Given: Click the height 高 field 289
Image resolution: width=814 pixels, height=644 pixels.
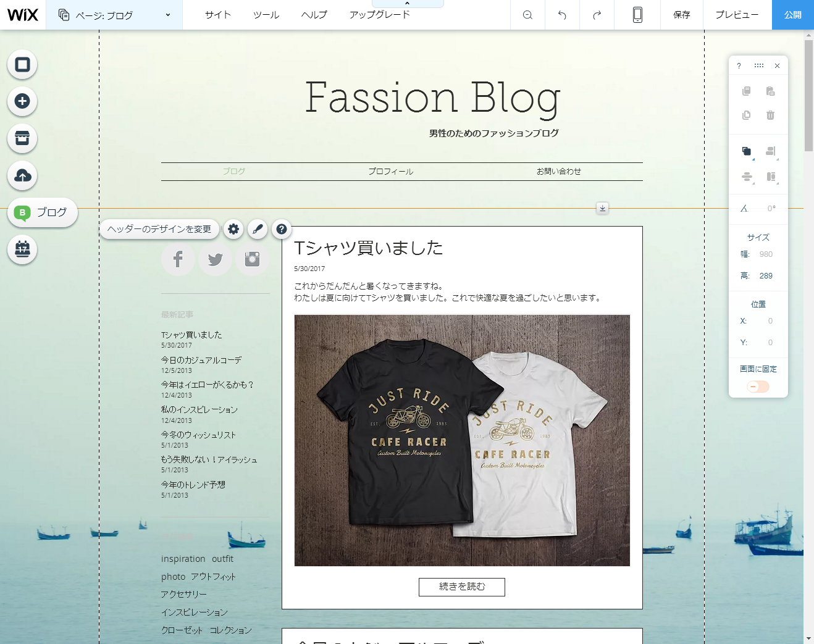Looking at the screenshot, I should [766, 276].
